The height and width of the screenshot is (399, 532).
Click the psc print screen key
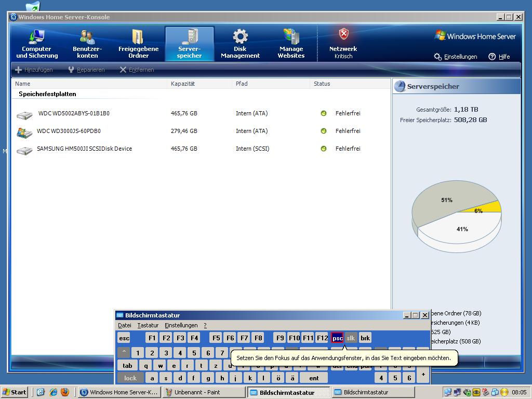coord(337,338)
